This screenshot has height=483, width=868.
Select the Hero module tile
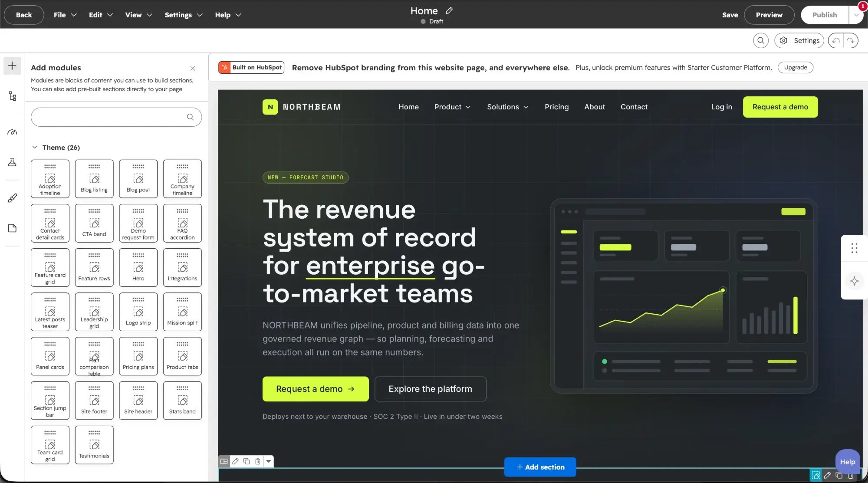tap(138, 267)
